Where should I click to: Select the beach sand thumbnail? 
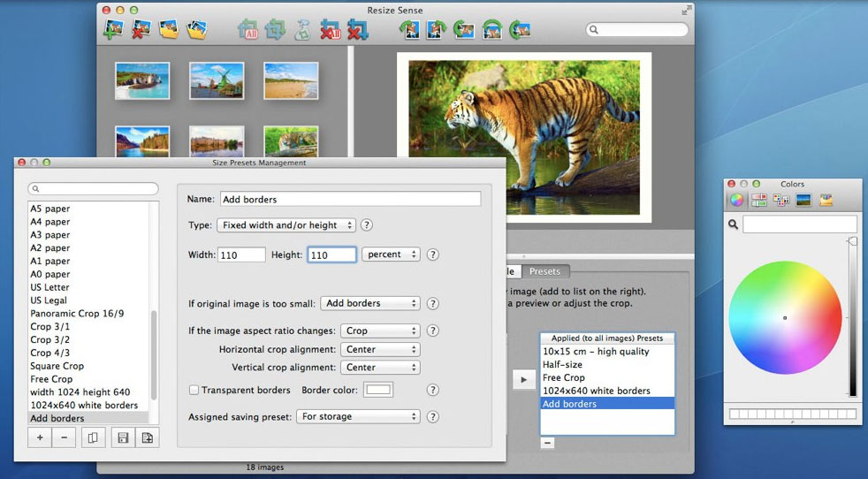(291, 80)
